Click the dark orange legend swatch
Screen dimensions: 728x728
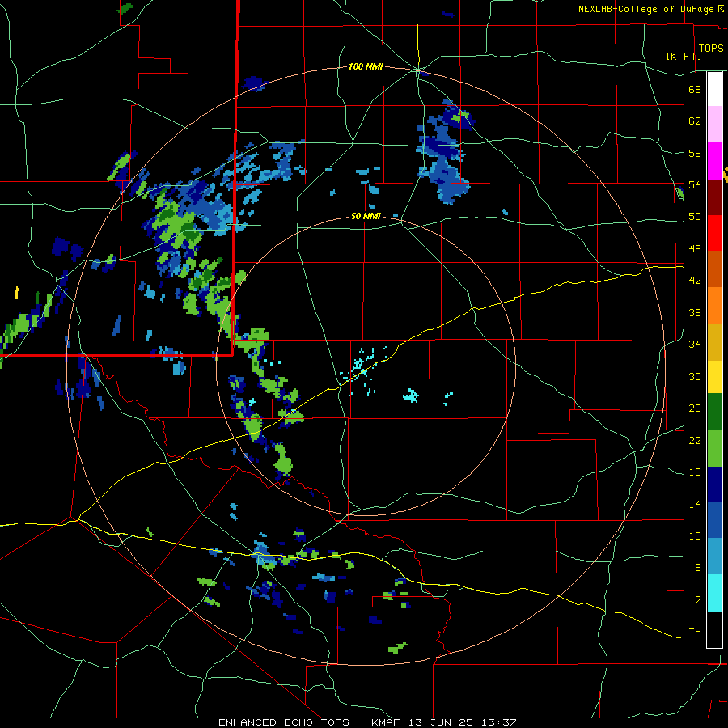pyautogui.click(x=714, y=269)
